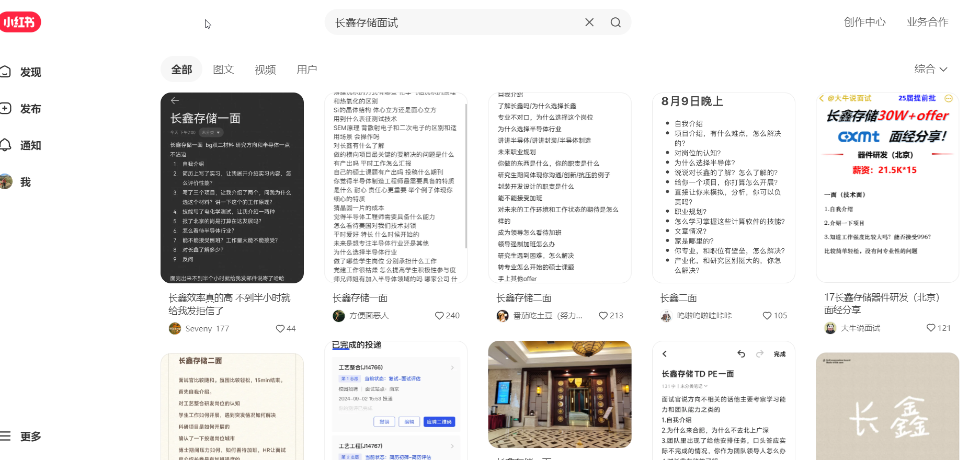
Task: Open post title 长鑫存储二面
Action: pos(523,298)
